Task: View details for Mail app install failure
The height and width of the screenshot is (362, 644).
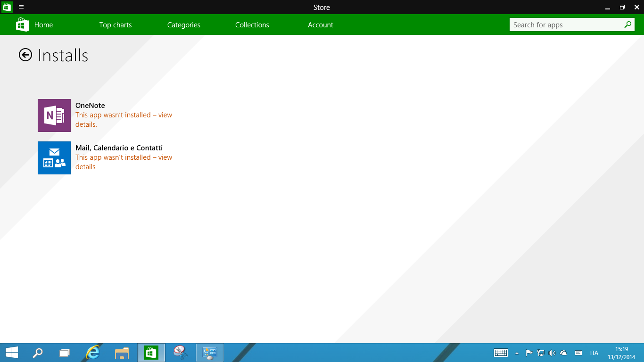Action: (124, 162)
